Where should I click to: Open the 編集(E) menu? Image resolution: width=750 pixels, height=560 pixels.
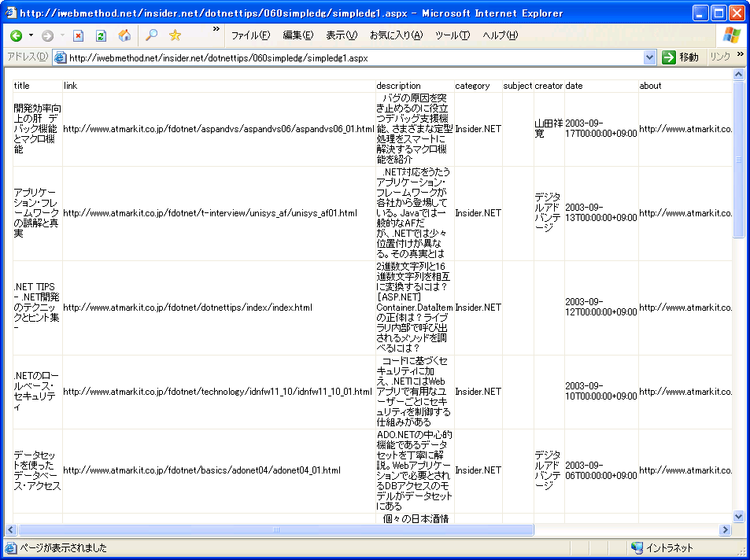point(298,35)
